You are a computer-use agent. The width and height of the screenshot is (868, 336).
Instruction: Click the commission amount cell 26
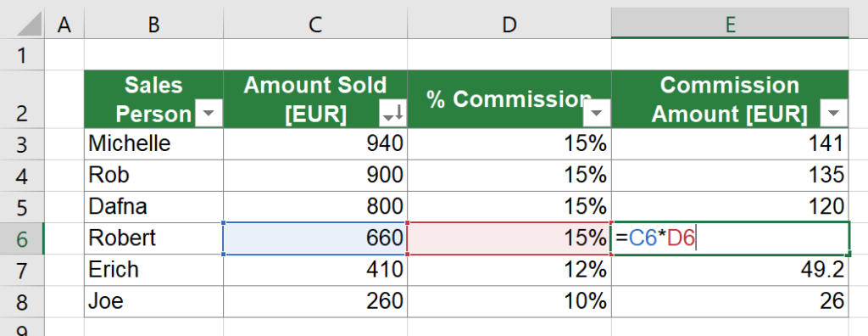click(730, 301)
